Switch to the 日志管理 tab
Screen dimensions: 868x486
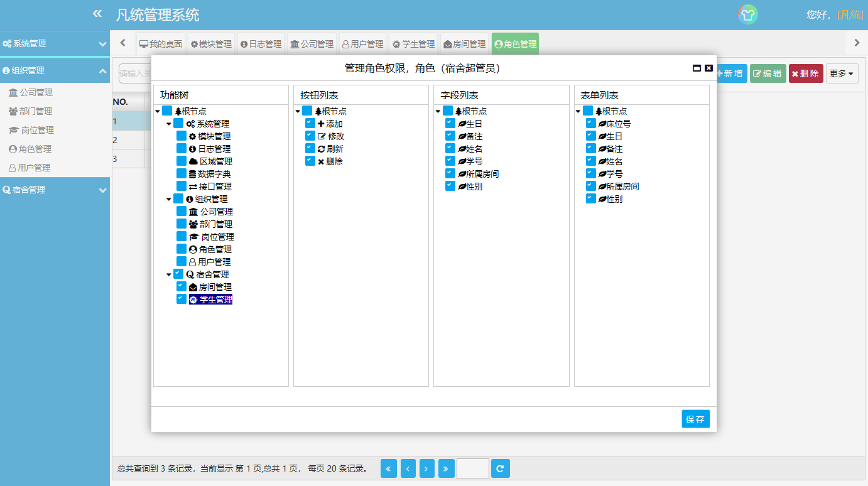click(x=261, y=44)
